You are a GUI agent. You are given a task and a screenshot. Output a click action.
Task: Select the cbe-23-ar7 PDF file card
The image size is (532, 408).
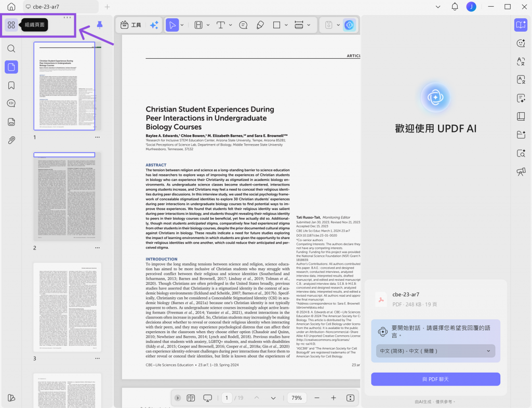pyautogui.click(x=435, y=299)
